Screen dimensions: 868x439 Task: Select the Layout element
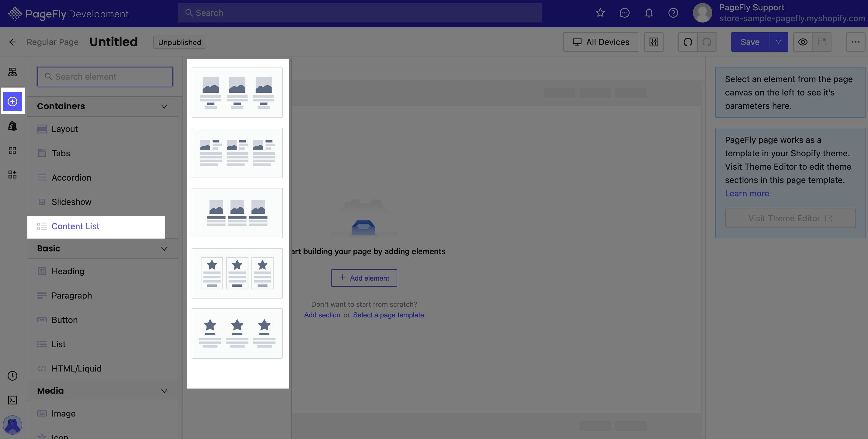click(102, 129)
